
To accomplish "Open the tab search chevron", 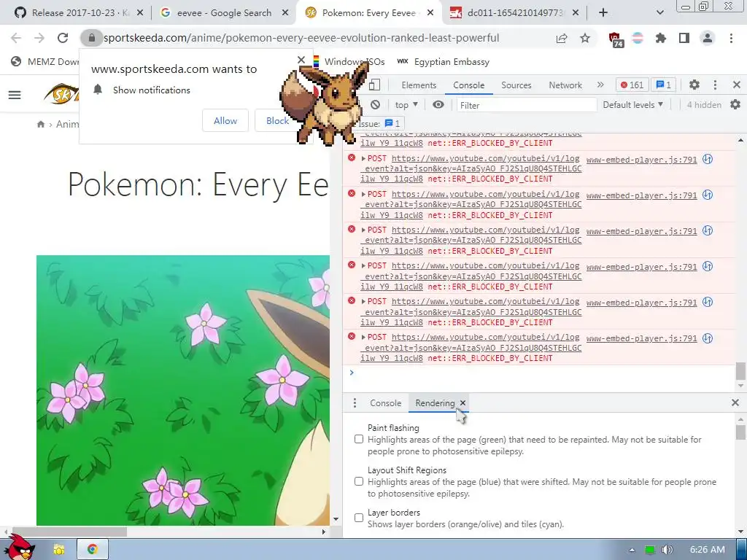I will click(659, 13).
